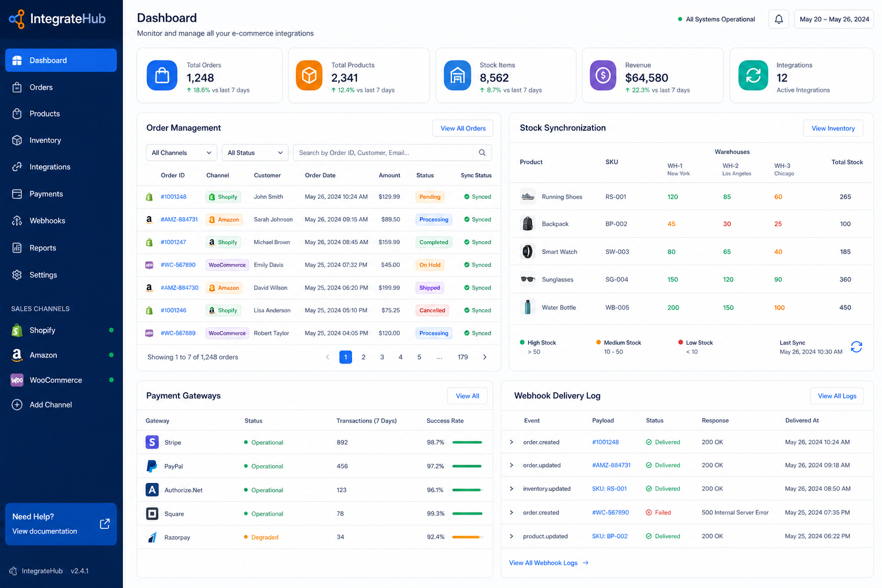Select the Shopify sales channel
Screen dimensions: 882x588
pyautogui.click(x=61, y=330)
